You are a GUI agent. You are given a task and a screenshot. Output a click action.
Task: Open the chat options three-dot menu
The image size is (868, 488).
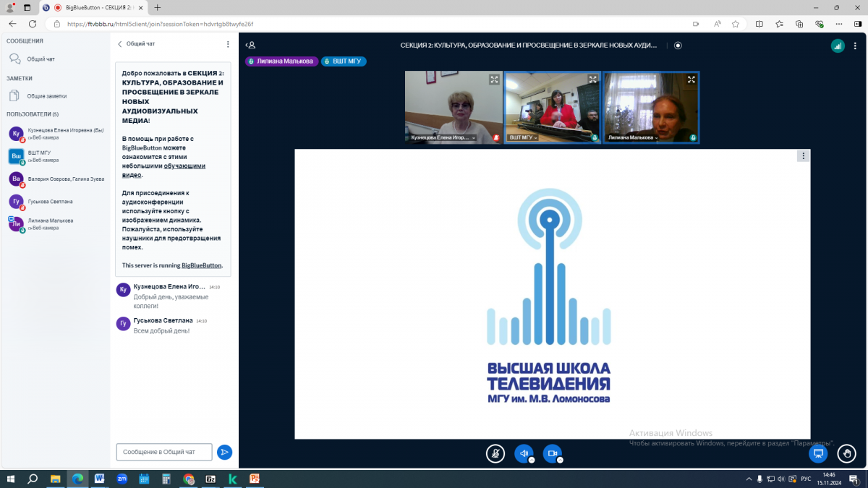tap(228, 44)
